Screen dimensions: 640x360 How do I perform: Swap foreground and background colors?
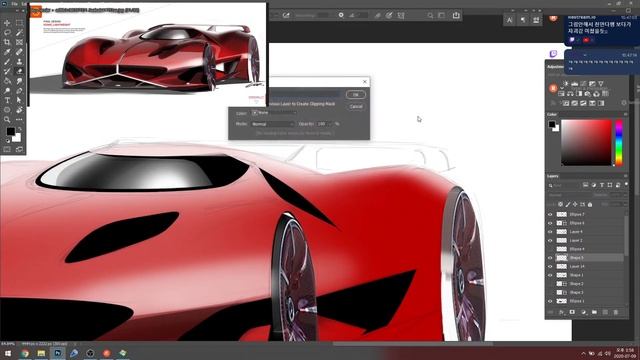19,129
